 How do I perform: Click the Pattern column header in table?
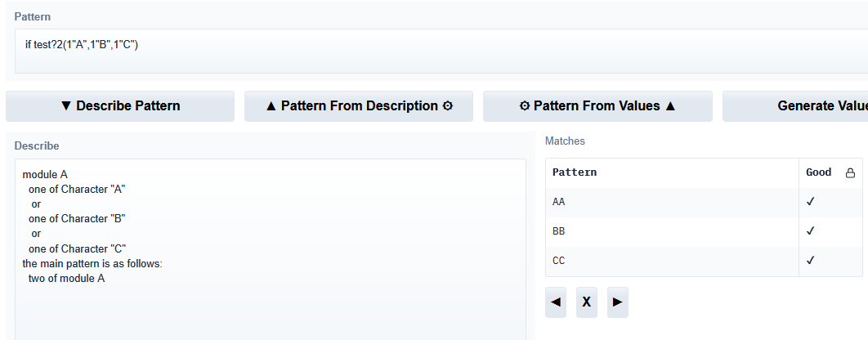575,172
